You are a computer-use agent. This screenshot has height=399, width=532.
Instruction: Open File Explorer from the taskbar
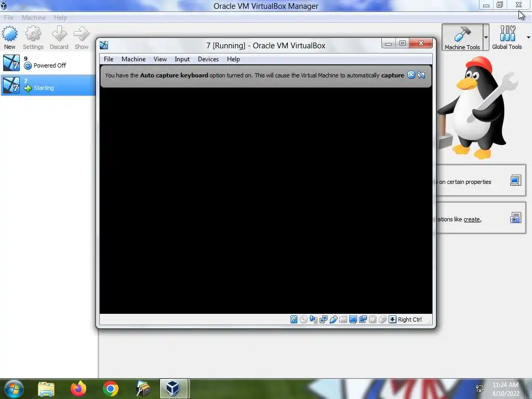(46, 389)
